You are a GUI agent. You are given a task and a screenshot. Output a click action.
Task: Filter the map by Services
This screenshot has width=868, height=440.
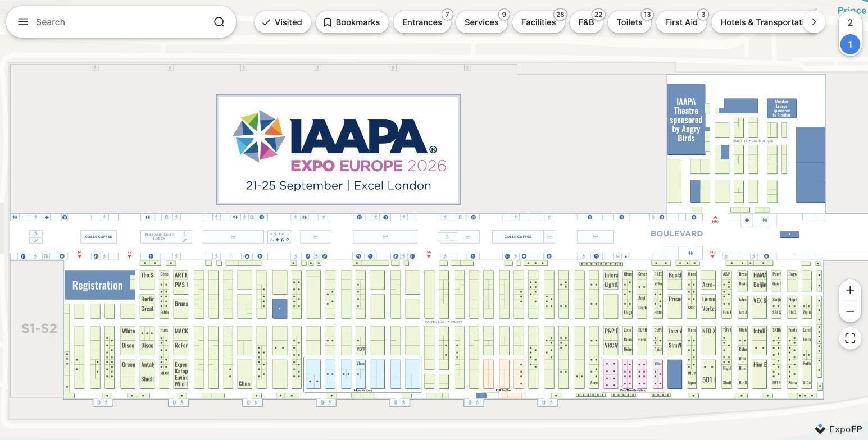click(481, 22)
